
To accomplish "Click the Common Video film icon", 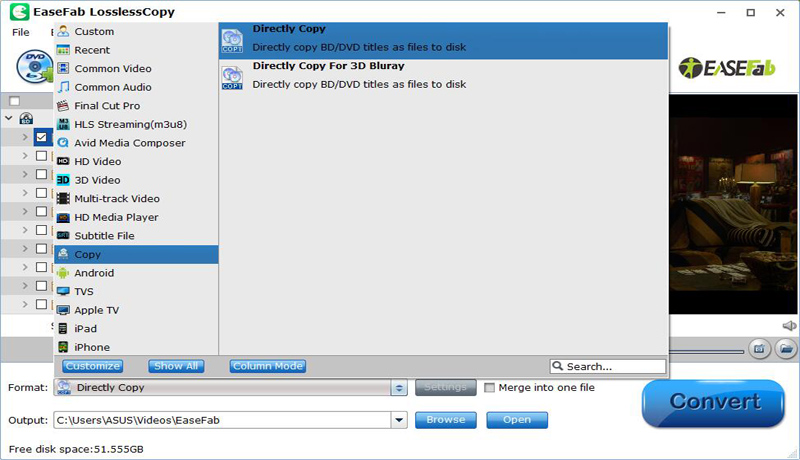I will pos(63,68).
